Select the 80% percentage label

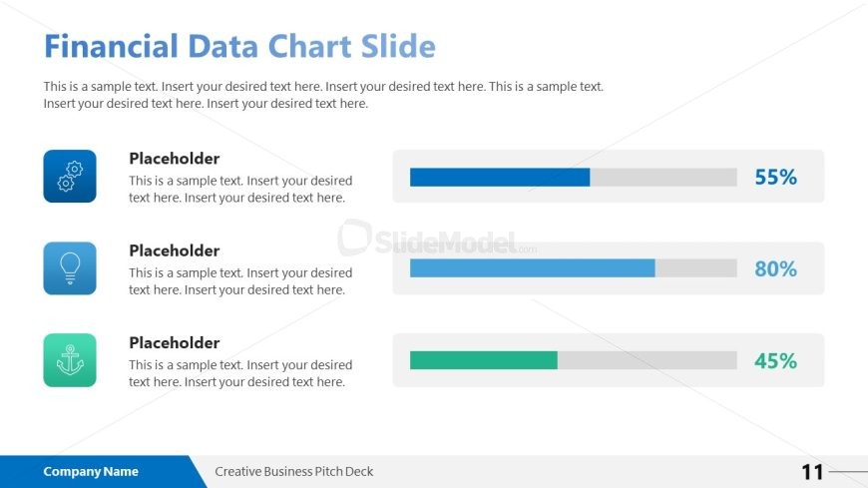coord(775,269)
